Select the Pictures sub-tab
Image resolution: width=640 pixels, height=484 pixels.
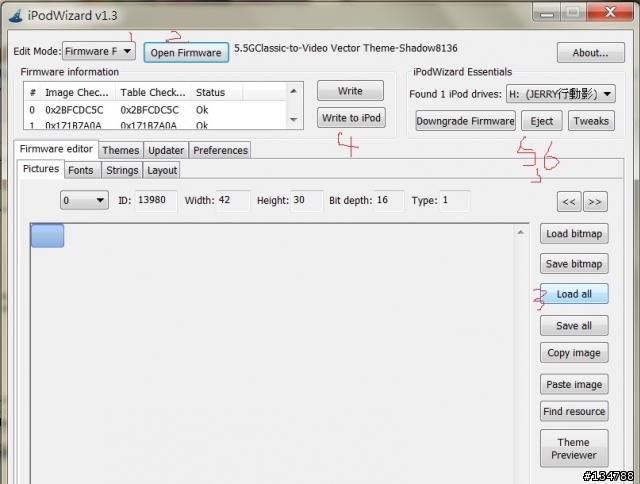pos(41,169)
